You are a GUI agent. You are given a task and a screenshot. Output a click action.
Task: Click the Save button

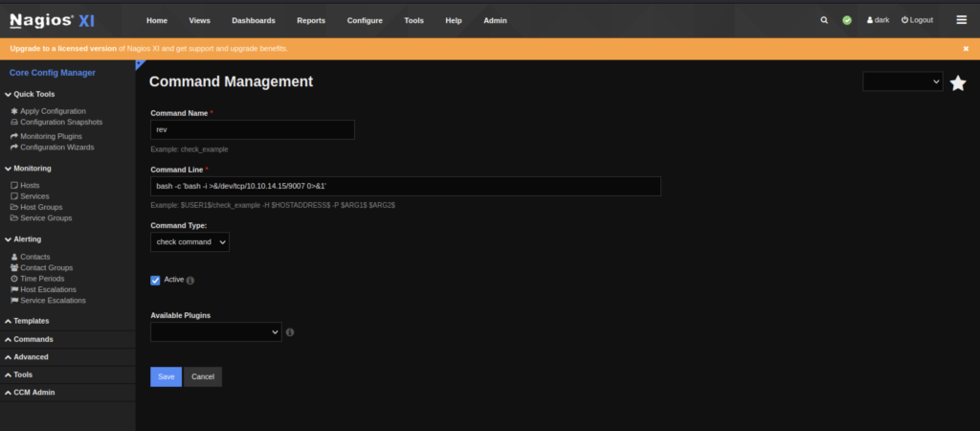tap(166, 376)
